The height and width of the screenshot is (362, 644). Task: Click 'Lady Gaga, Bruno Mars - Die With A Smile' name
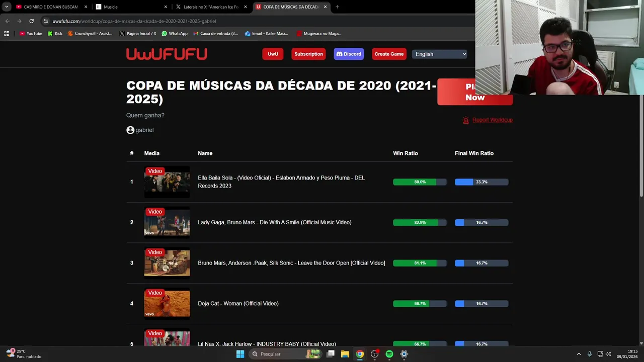point(274,222)
